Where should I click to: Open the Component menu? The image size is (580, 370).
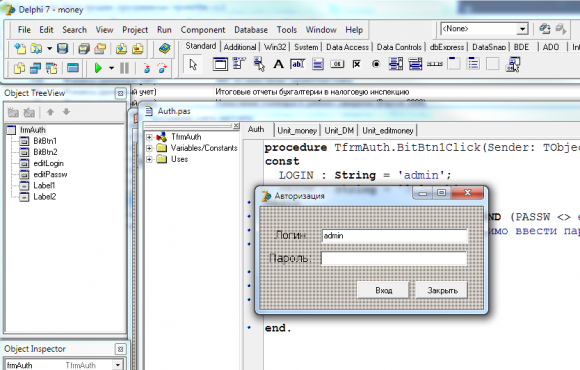point(203,30)
